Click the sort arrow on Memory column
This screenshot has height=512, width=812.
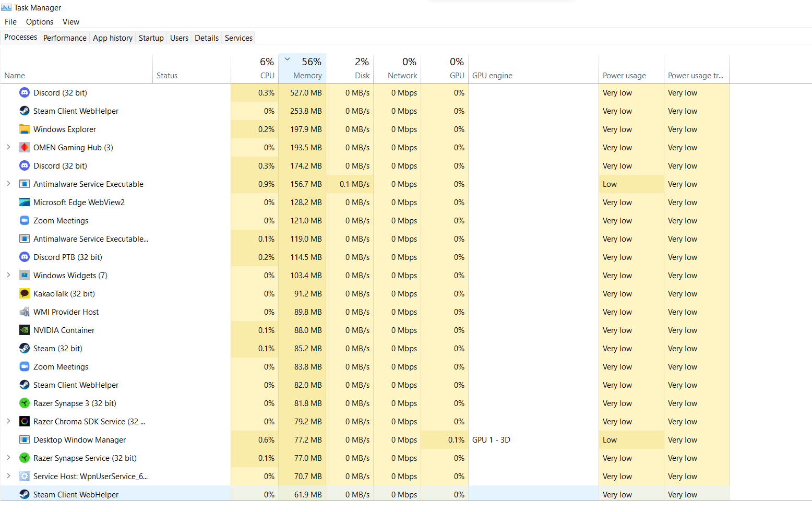tap(287, 59)
